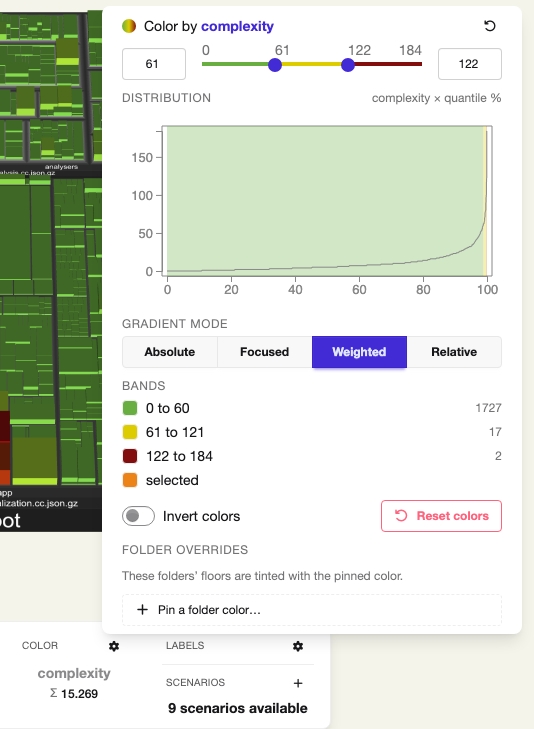
Task: Click the 0 to 60 band label
Action: [x=168, y=408]
